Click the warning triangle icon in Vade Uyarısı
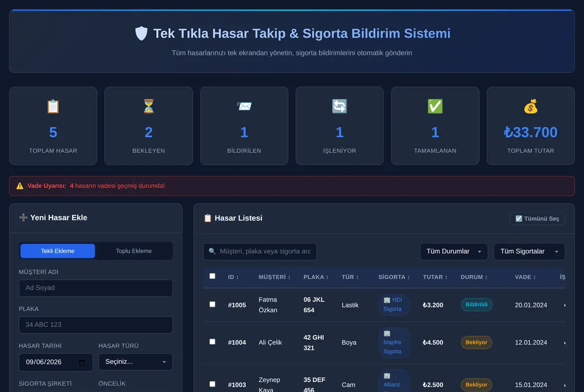This screenshot has height=392, width=584. click(20, 186)
